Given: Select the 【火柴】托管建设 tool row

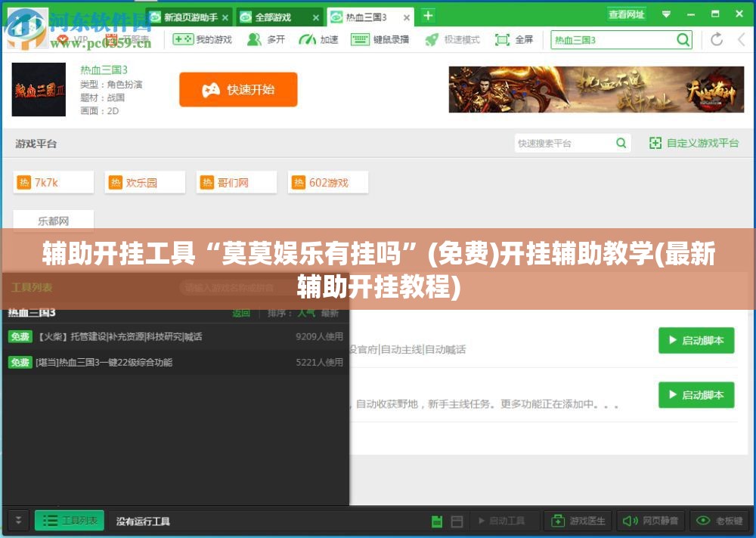Looking at the screenshot, I should pos(175,336).
